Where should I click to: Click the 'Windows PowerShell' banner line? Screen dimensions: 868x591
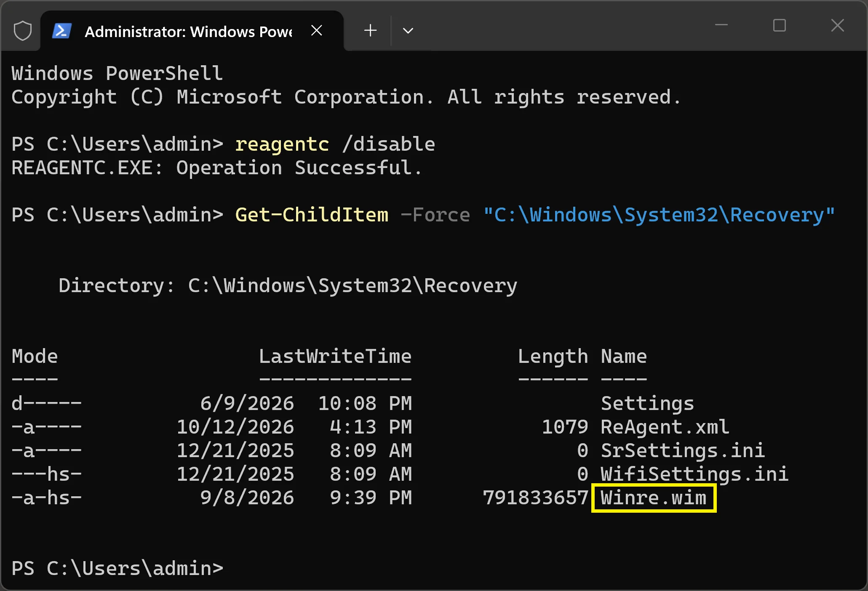tap(117, 74)
